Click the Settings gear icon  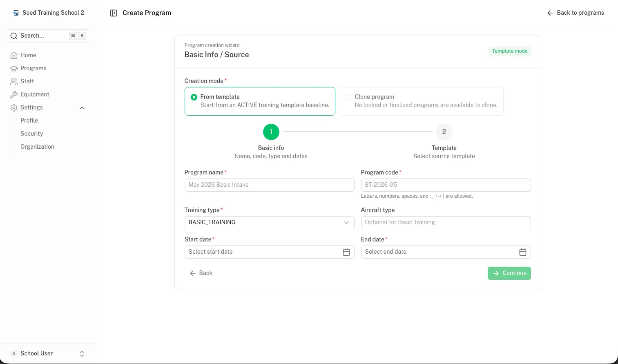(14, 107)
